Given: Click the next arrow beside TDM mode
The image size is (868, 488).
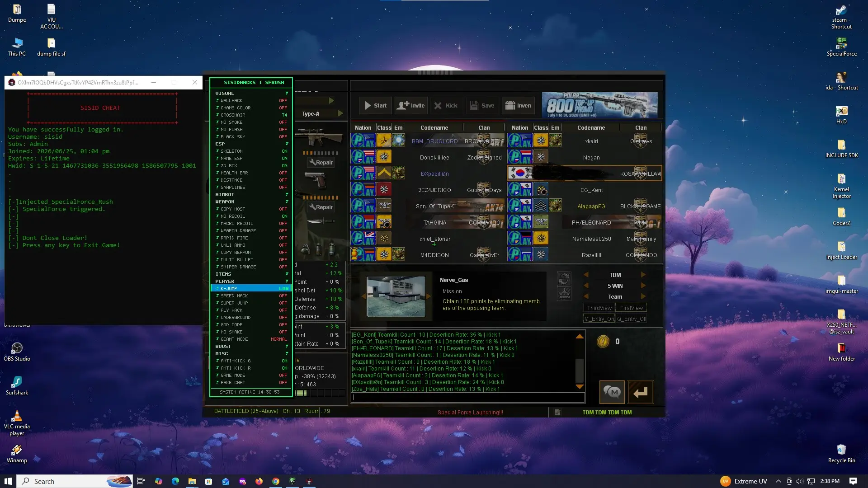Looking at the screenshot, I should coord(643,275).
